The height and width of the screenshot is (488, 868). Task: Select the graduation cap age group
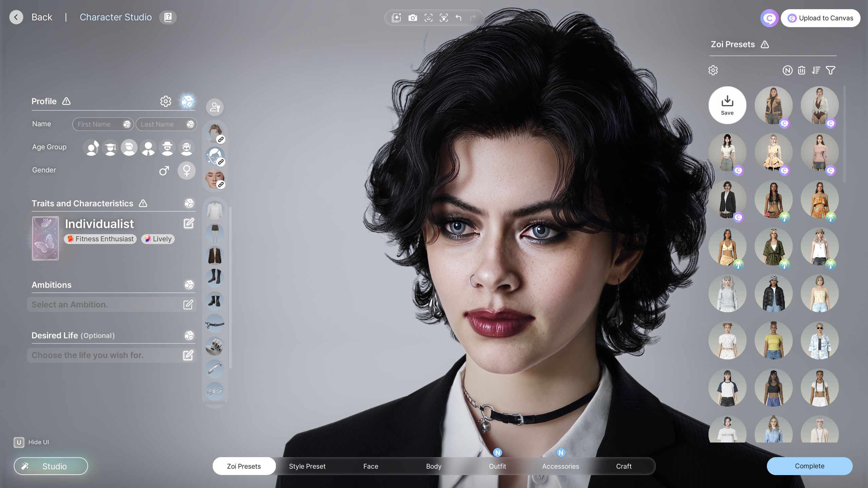[x=110, y=148]
